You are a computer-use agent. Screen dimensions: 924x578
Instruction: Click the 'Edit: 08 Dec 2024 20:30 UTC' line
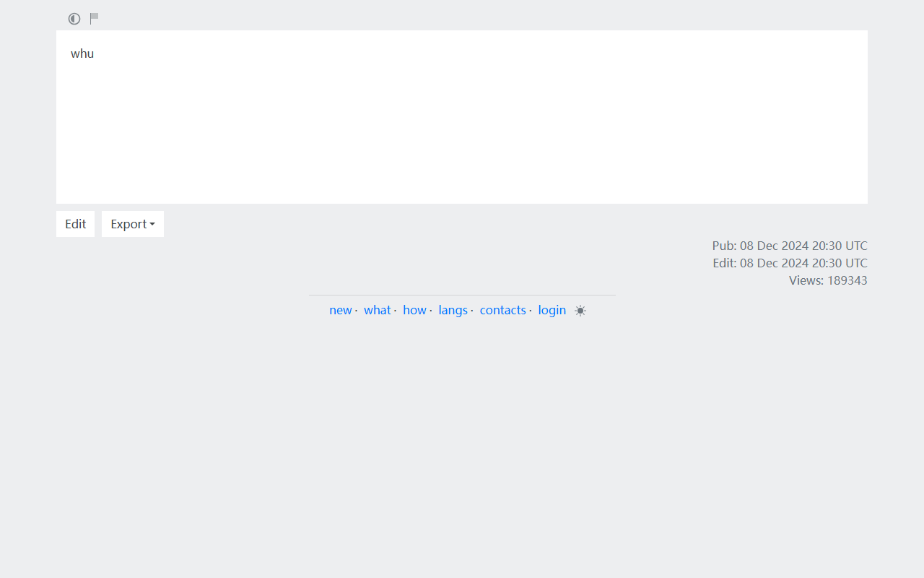tap(790, 263)
